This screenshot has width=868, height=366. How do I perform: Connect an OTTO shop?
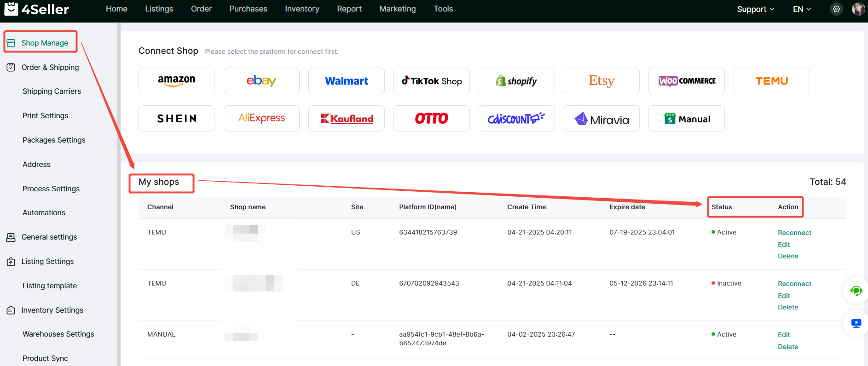point(432,119)
